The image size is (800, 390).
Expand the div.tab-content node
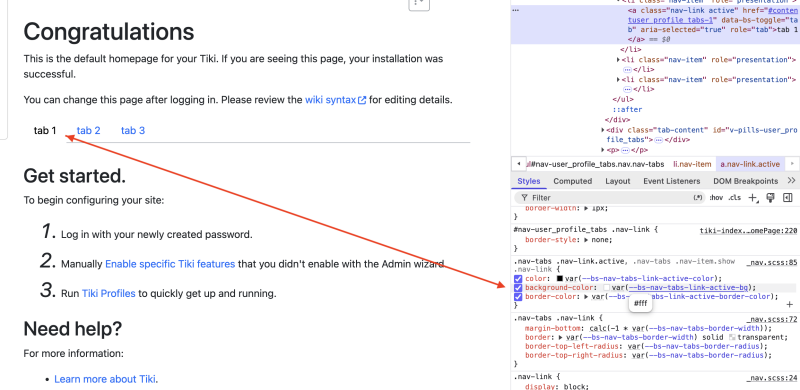604,130
